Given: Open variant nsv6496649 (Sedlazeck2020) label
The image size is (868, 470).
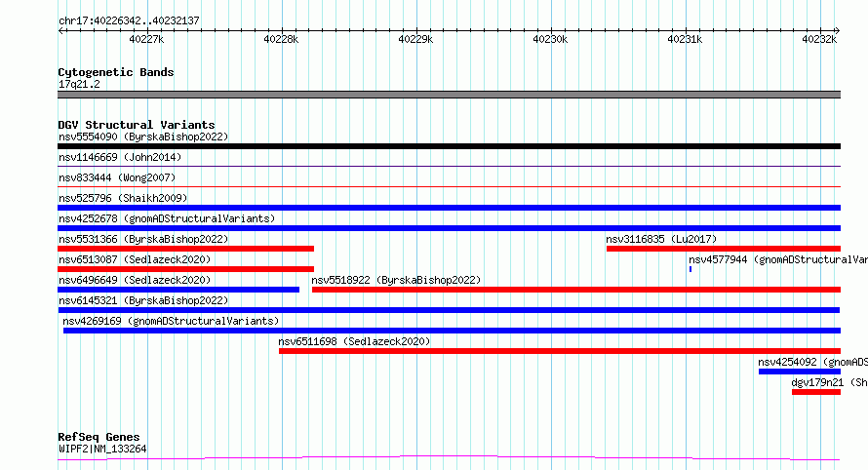Looking at the screenshot, I should tap(135, 280).
